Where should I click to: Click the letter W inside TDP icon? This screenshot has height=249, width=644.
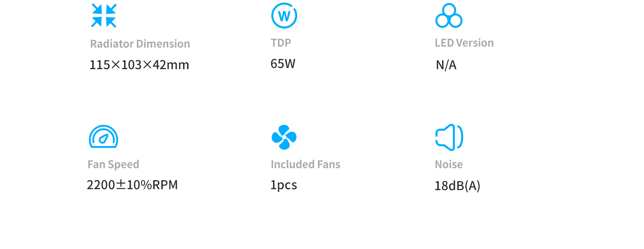[x=284, y=16]
